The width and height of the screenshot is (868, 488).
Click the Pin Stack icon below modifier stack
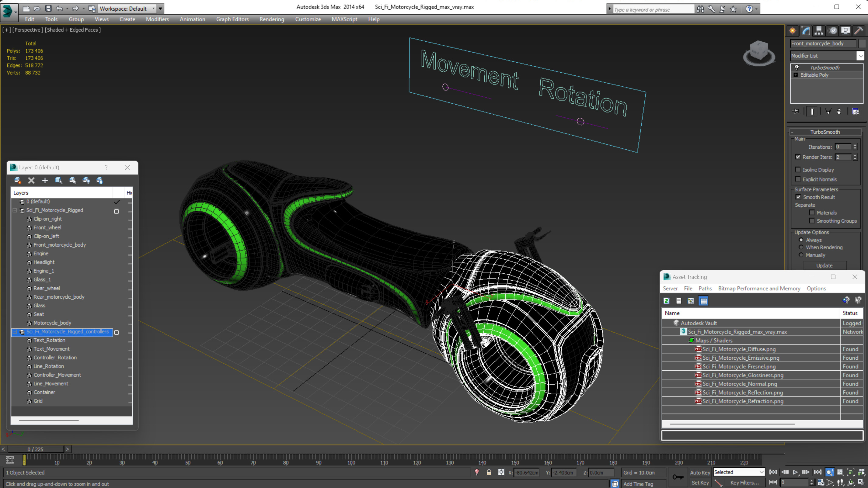[x=796, y=111]
